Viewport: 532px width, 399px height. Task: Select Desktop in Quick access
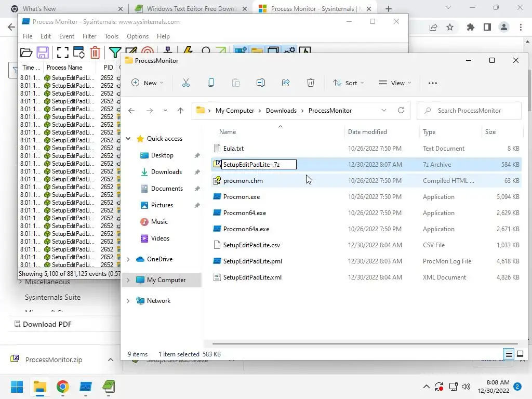(162, 155)
